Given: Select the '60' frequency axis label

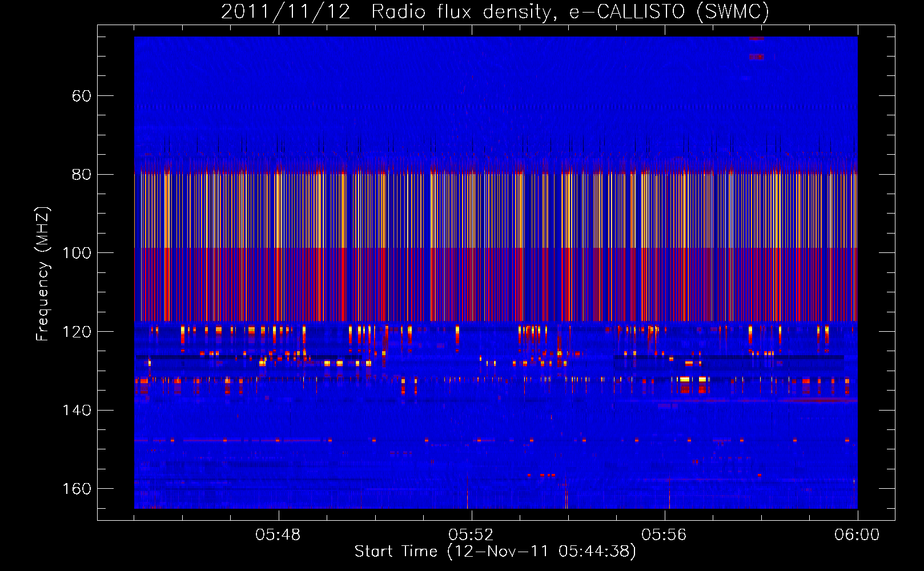Looking at the screenshot, I should 82,96.
